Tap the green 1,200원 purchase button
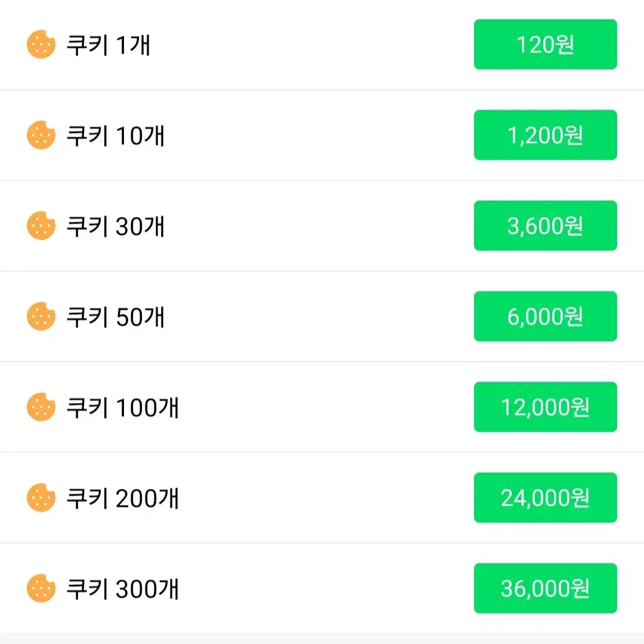644x644 pixels. coord(546,135)
